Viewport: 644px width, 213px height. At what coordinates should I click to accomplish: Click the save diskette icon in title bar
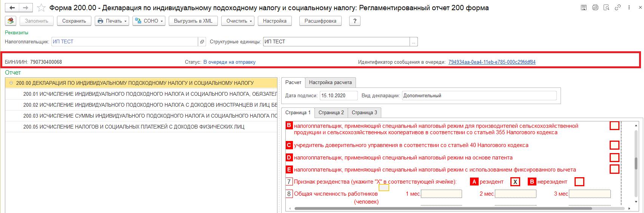[584, 8]
